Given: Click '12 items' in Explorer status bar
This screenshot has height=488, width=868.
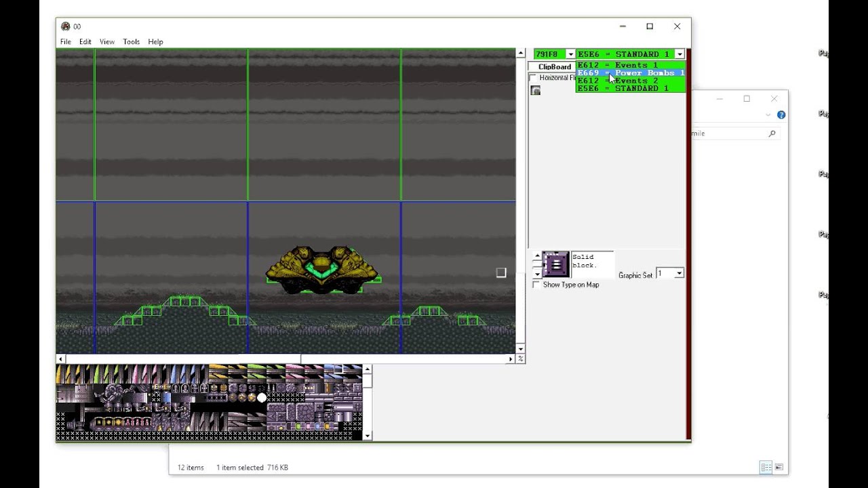Looking at the screenshot, I should point(191,468).
